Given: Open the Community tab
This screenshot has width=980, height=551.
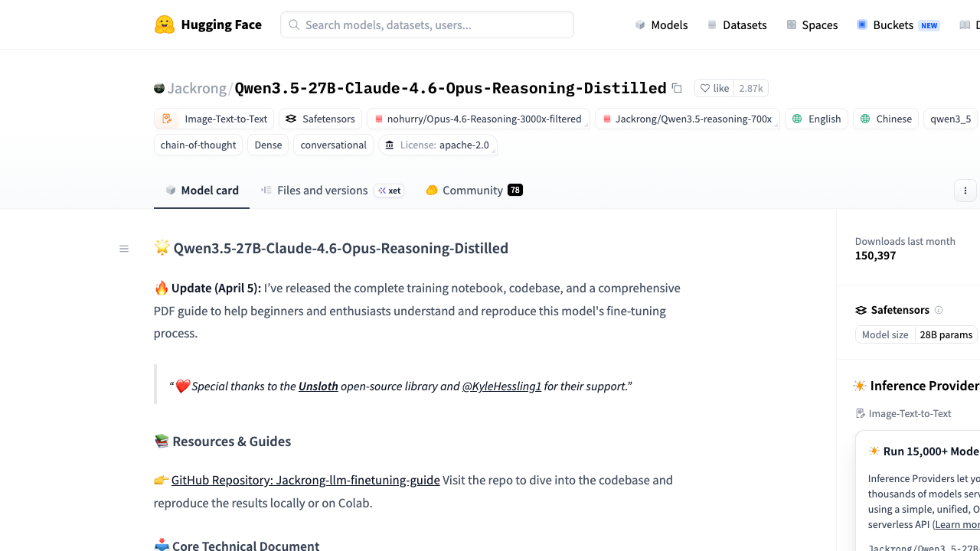Looking at the screenshot, I should [x=474, y=191].
